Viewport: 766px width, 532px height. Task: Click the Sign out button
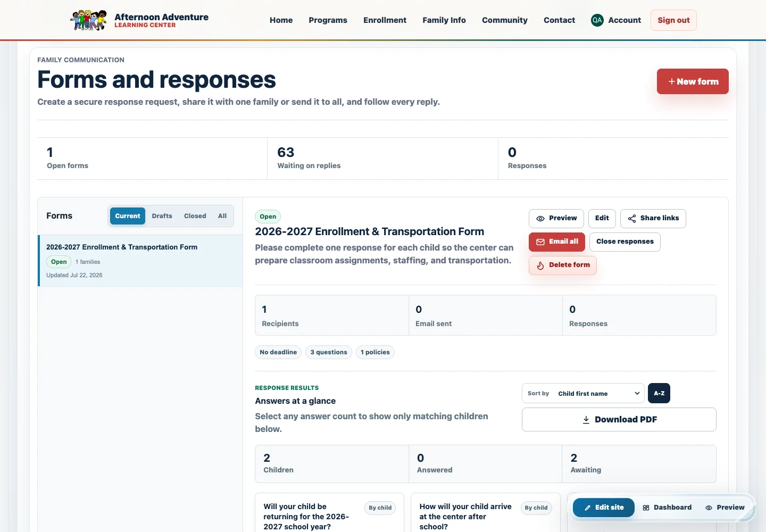click(673, 20)
